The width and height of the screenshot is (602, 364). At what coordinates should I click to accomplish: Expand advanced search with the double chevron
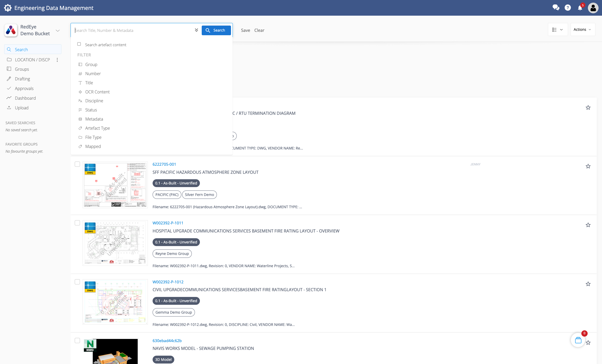pyautogui.click(x=196, y=30)
